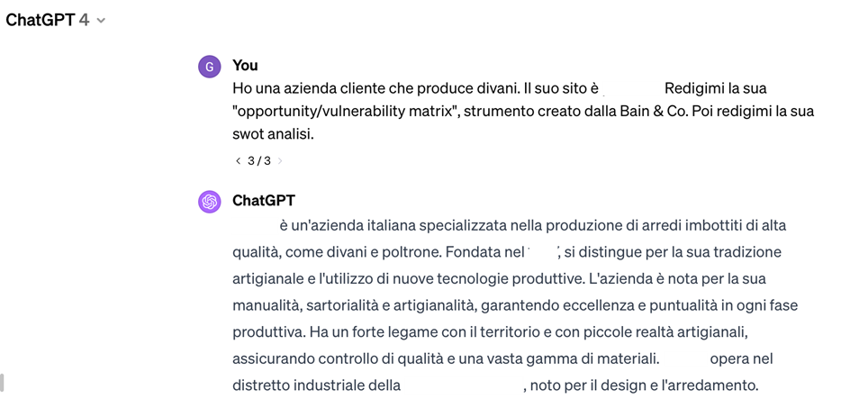Click the version number 4 in the header
Image resolution: width=868 pixels, height=417 pixels.
click(x=84, y=21)
